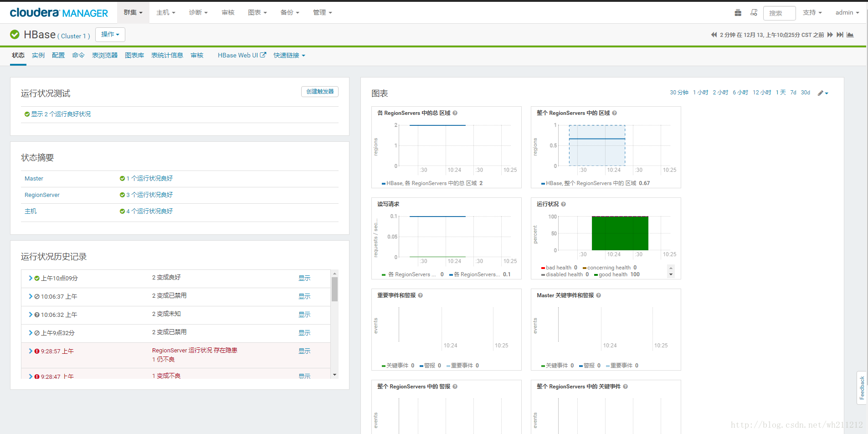This screenshot has width=868, height=434.
Task: Open HBase Web UI link
Action: [x=242, y=56]
